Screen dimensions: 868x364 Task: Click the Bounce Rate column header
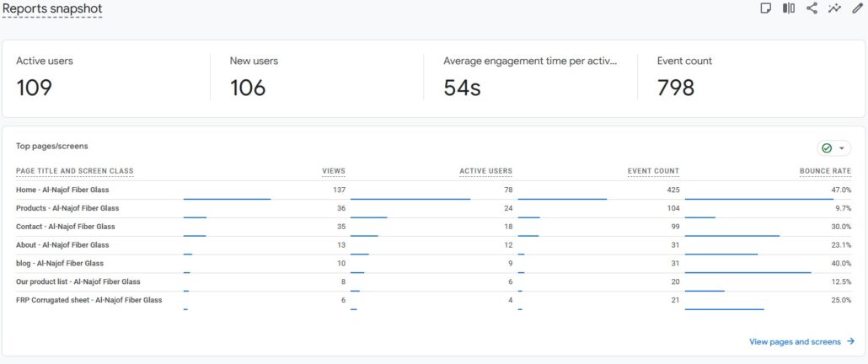825,171
